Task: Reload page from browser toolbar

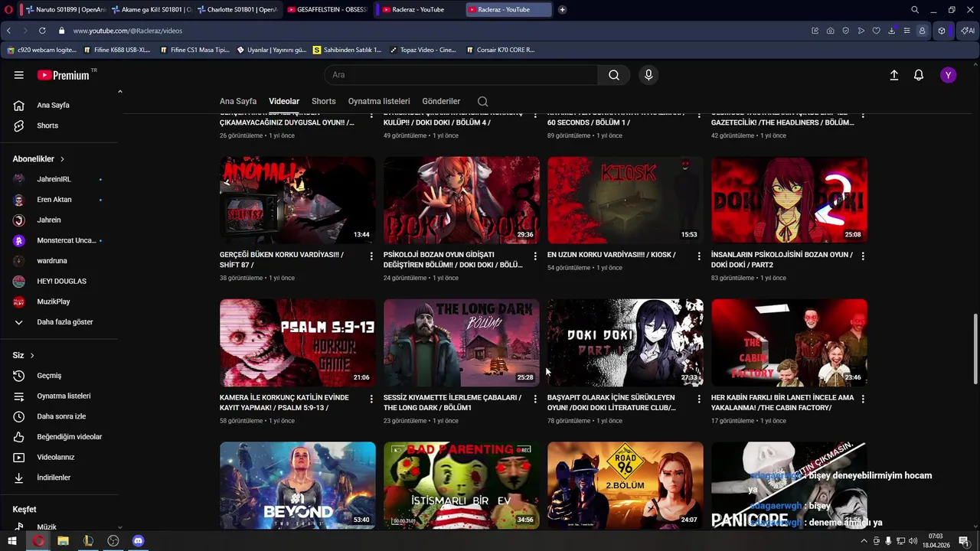Action: pos(41,31)
